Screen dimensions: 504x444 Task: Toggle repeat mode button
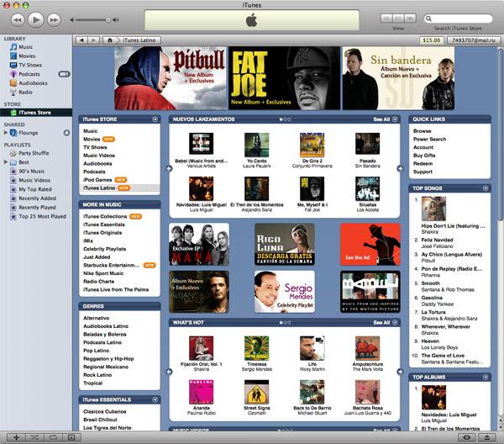53,437
